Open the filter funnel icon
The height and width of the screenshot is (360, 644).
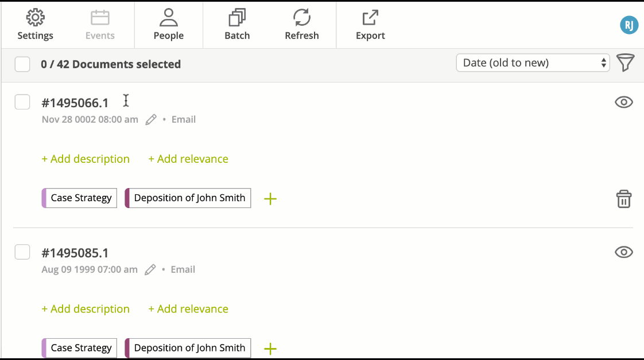pos(626,62)
